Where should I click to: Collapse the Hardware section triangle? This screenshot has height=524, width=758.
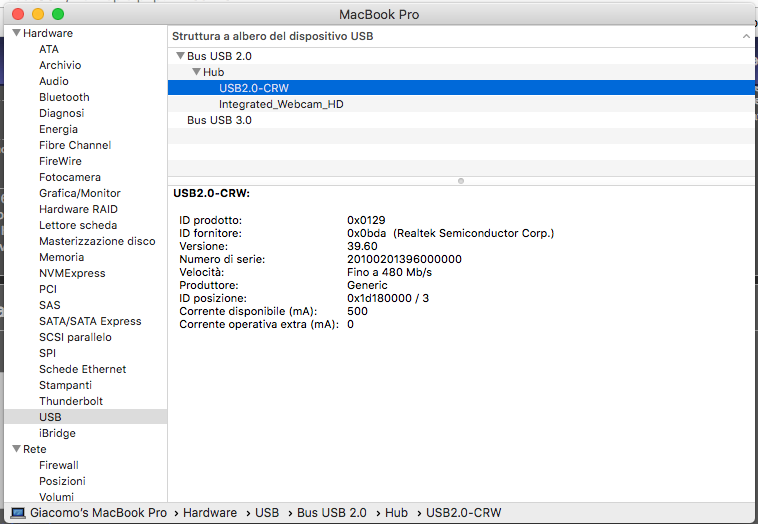point(16,33)
